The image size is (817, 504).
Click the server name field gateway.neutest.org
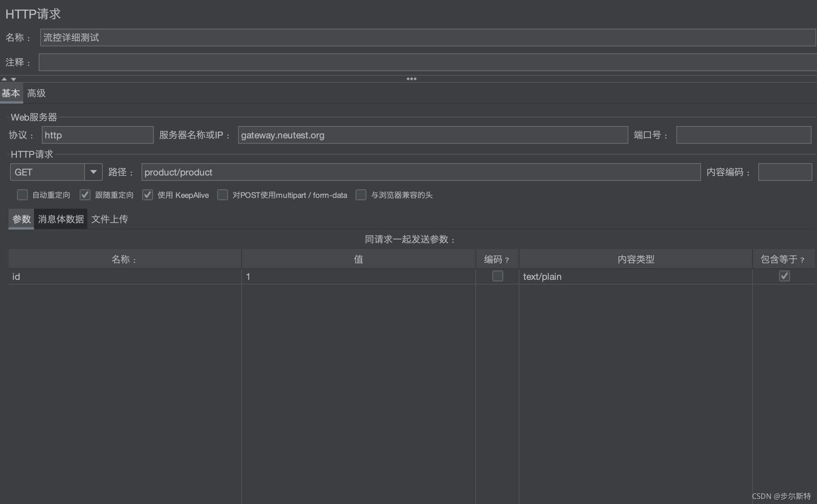[x=432, y=135]
